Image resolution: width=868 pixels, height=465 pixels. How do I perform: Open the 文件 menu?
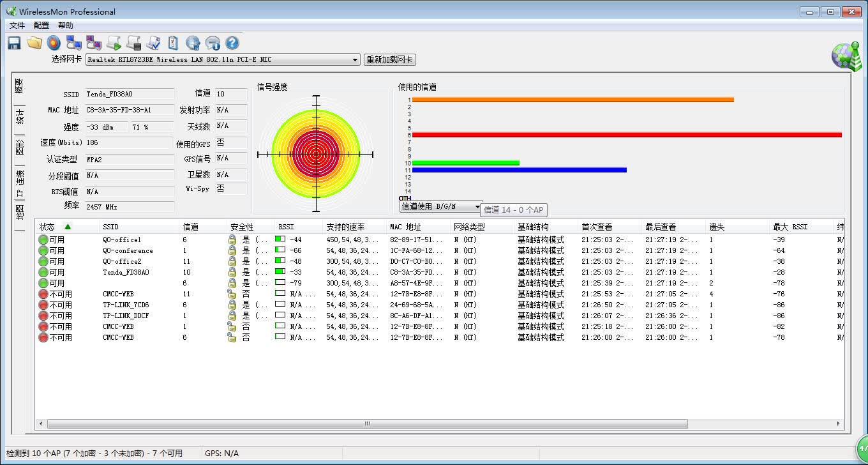(x=17, y=26)
